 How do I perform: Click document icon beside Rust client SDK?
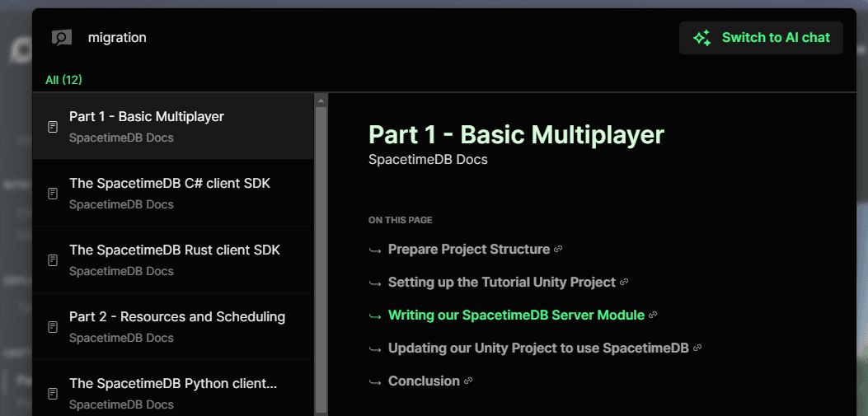point(53,260)
